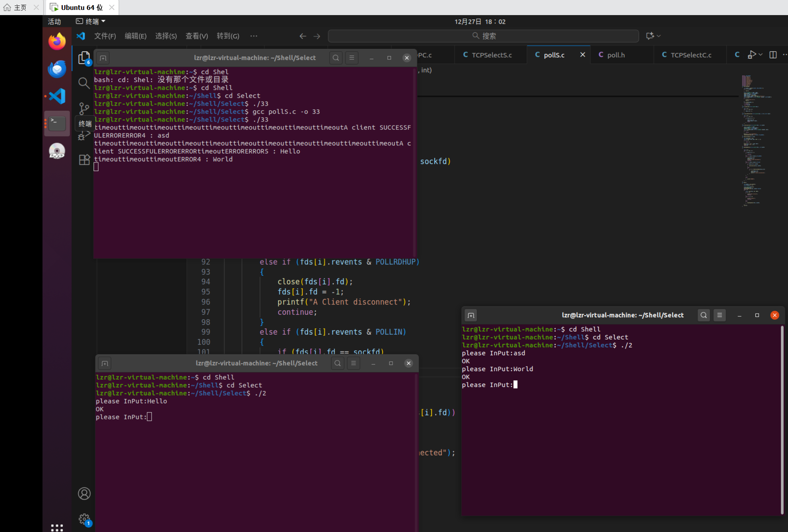Expand the run/debug dropdown arrow
The image size is (788, 532).
761,55
